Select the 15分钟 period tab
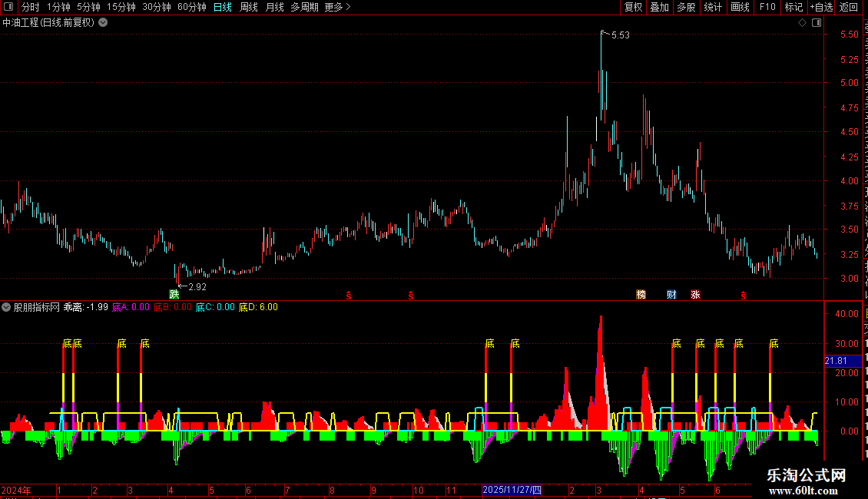868x499 pixels. 121,7
